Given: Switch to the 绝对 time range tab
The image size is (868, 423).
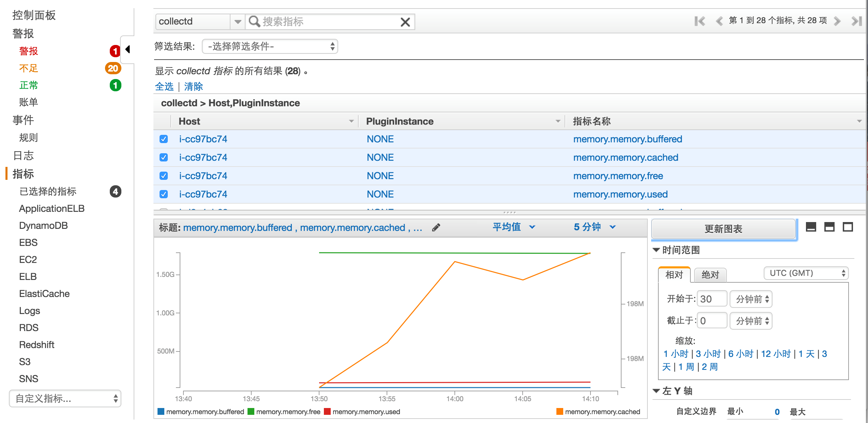Looking at the screenshot, I should (710, 275).
